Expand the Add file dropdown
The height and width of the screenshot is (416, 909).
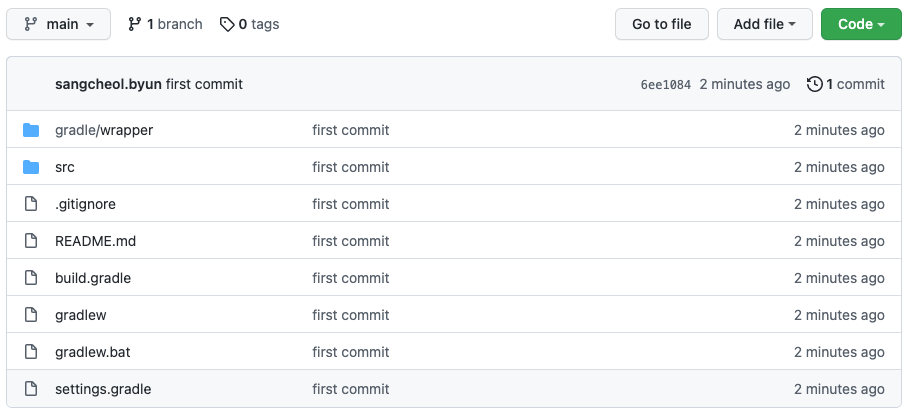pyautogui.click(x=764, y=24)
